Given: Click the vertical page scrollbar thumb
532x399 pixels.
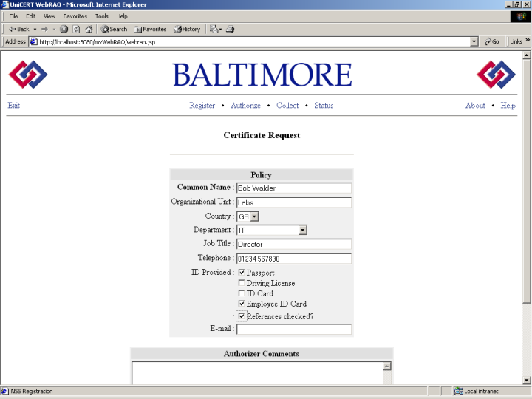Looking at the screenshot, I should (527, 181).
